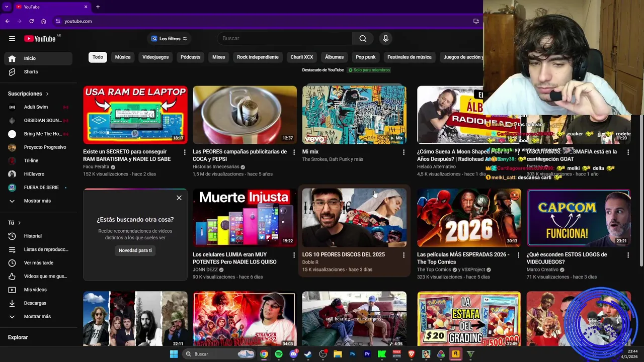Click the YouTube logo
This screenshot has height=362, width=644.
pyautogui.click(x=40, y=39)
